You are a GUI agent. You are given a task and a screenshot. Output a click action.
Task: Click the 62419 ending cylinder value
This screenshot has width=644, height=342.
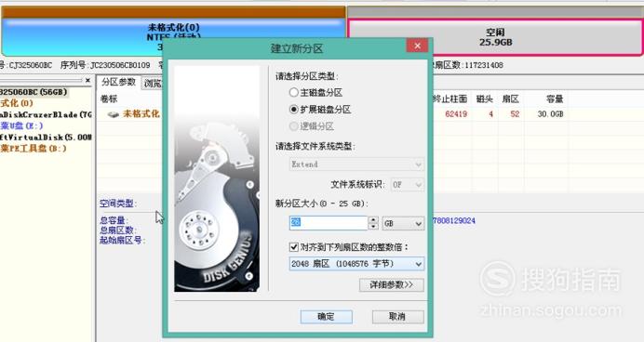(x=456, y=114)
